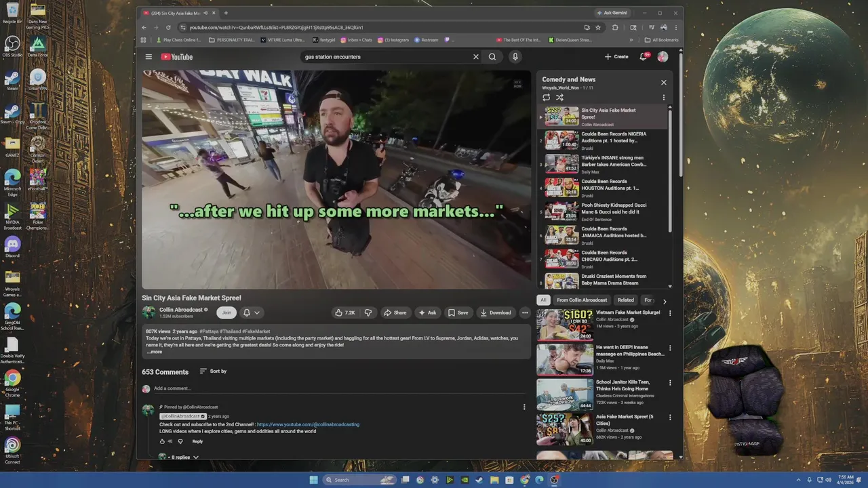Viewport: 868px width, 488px height.
Task: Open the comments Sort by menu
Action: coord(213,371)
